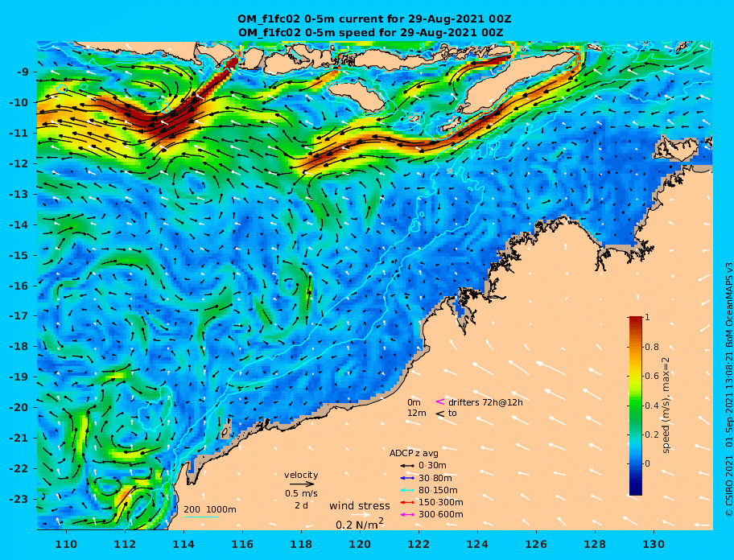
Task: Click longitude axis label '126'
Action: pos(537,544)
